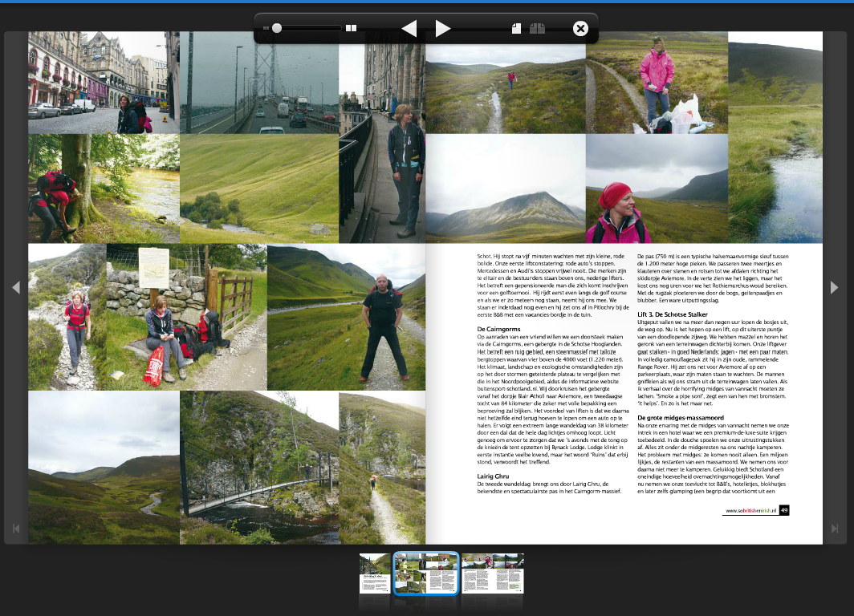Enable two-page spread view
This screenshot has width=854, height=616.
pyautogui.click(x=537, y=29)
